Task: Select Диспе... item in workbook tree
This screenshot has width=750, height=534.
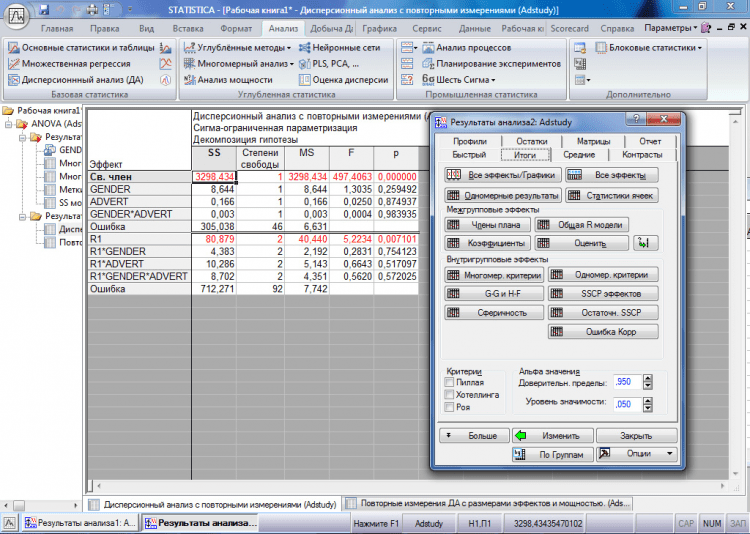Action: (63, 229)
